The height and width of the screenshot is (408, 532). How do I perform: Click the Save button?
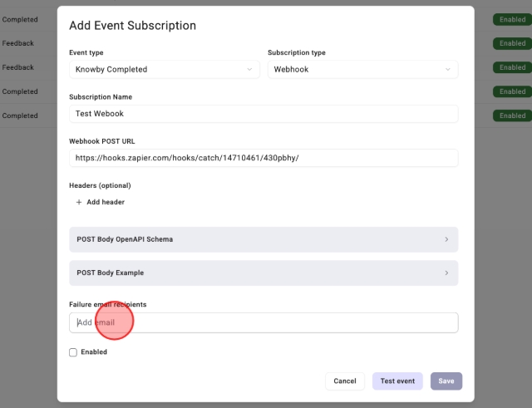(446, 381)
